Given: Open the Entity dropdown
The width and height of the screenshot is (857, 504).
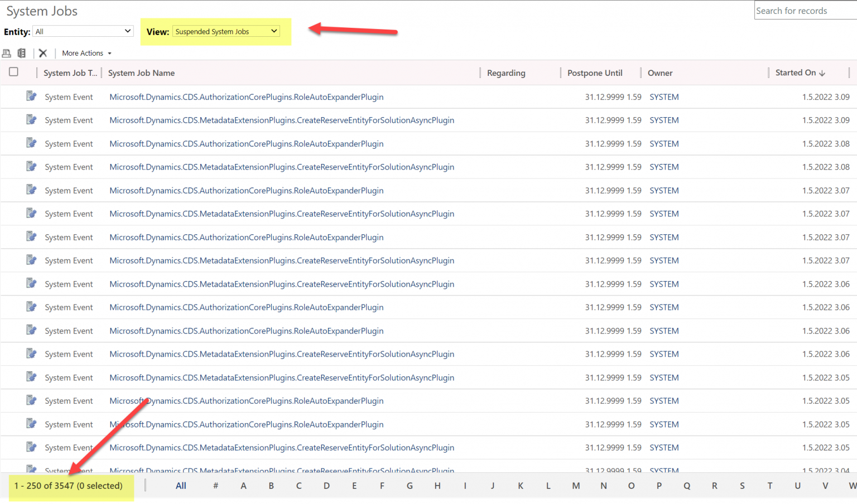Looking at the screenshot, I should [83, 31].
